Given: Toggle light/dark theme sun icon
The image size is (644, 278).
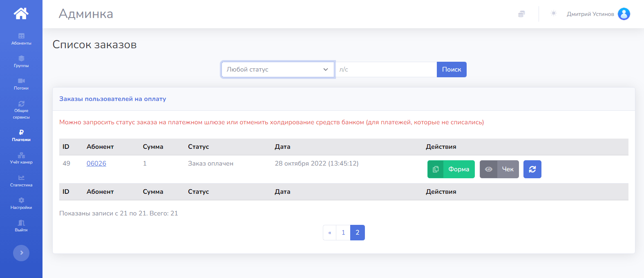Looking at the screenshot, I should click(x=554, y=13).
